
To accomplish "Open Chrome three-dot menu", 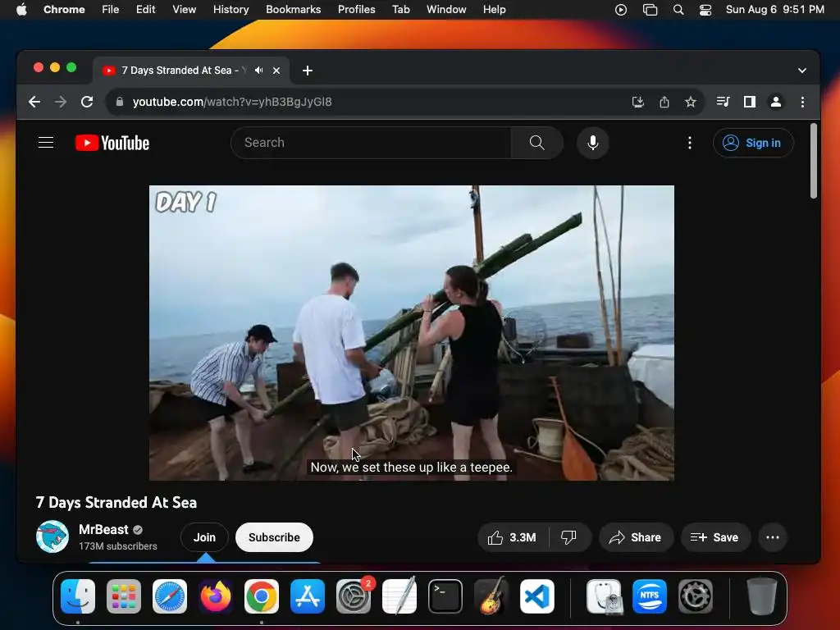I will (x=802, y=102).
